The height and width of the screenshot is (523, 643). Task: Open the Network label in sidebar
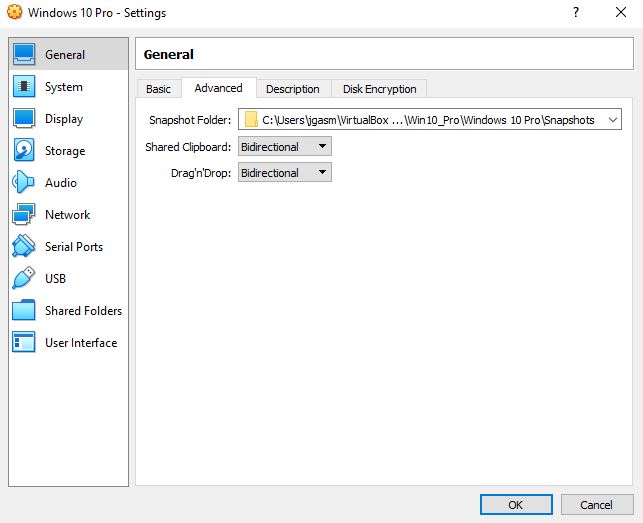pyautogui.click(x=67, y=215)
